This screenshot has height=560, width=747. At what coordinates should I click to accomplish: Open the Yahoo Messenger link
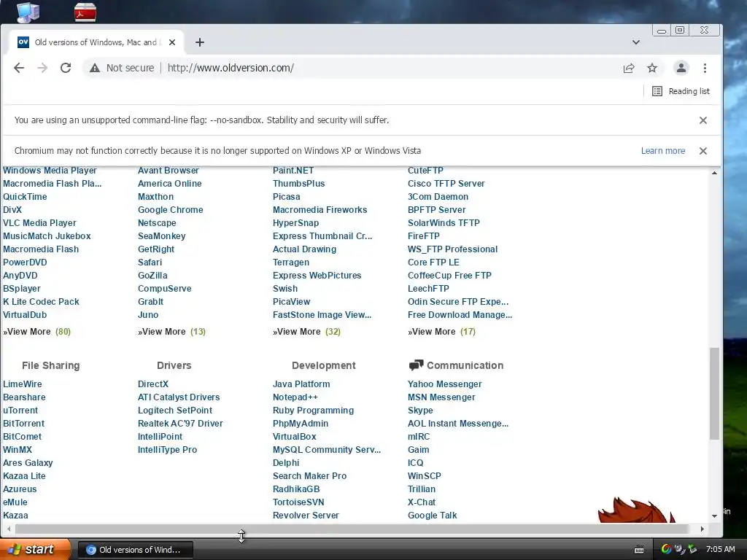[444, 384]
